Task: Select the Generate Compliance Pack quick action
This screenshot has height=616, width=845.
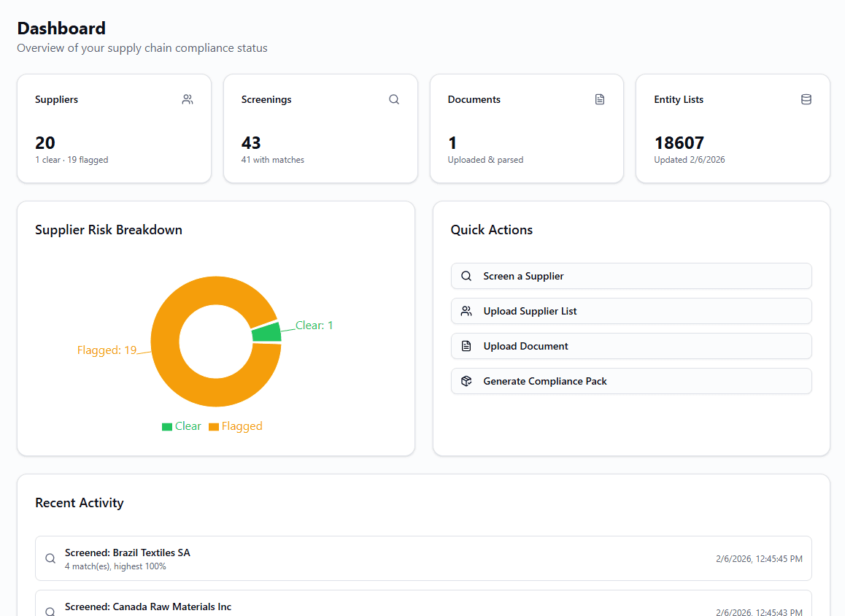Action: click(631, 381)
